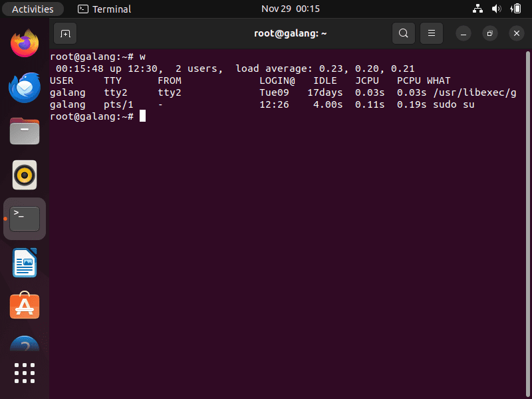Open the terminal search tool
Viewport: 532px width, 399px height.
404,33
